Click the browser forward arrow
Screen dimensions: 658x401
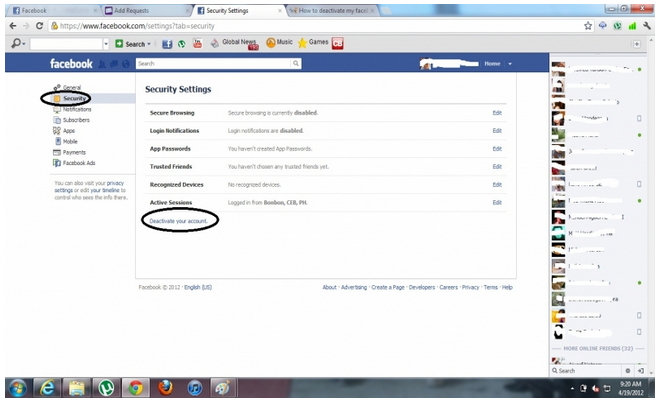[26, 26]
